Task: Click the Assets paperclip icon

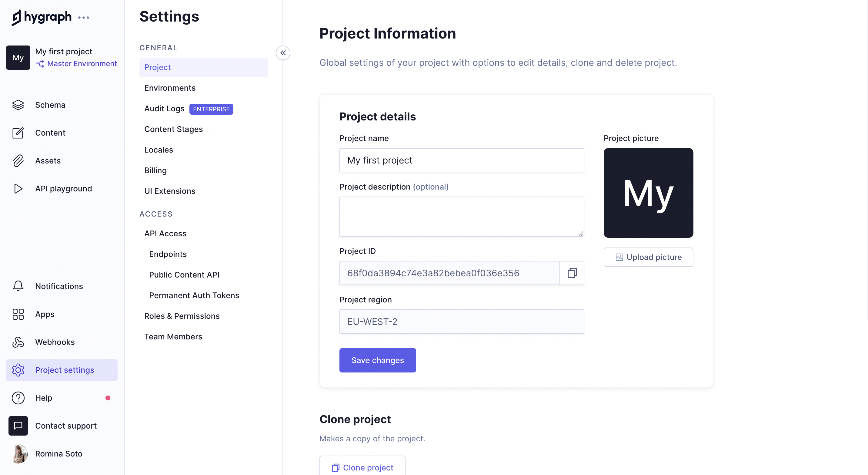Action: point(18,161)
